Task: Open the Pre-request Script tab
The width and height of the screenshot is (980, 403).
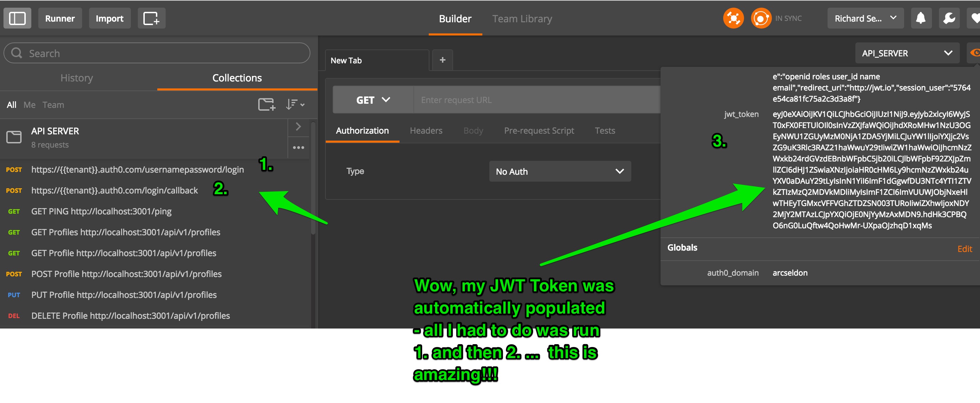Action: pyautogui.click(x=539, y=131)
